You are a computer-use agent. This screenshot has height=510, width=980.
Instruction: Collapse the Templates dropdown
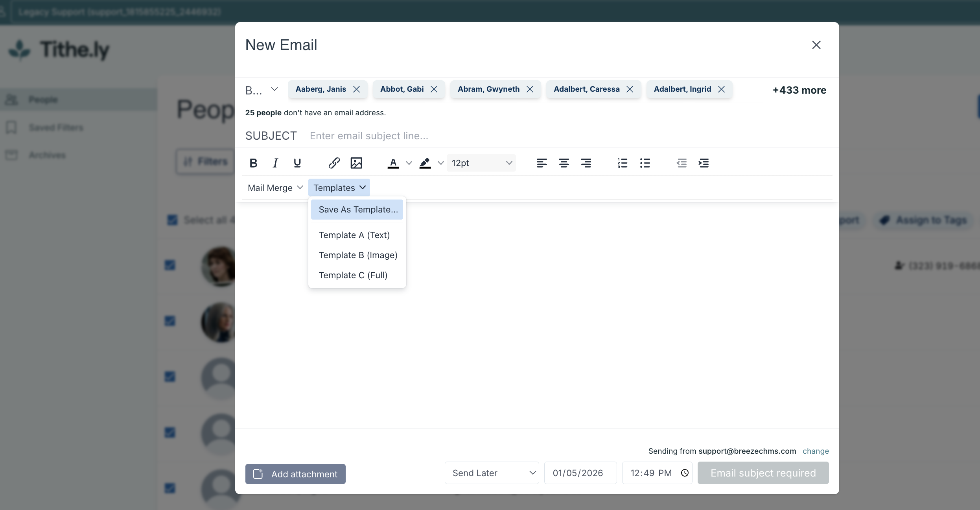coord(339,188)
